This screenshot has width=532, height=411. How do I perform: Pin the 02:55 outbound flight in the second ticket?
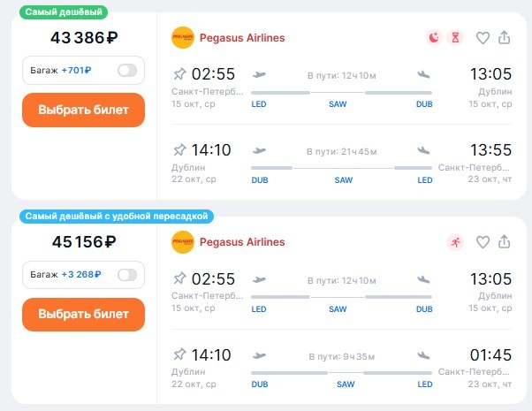point(180,278)
